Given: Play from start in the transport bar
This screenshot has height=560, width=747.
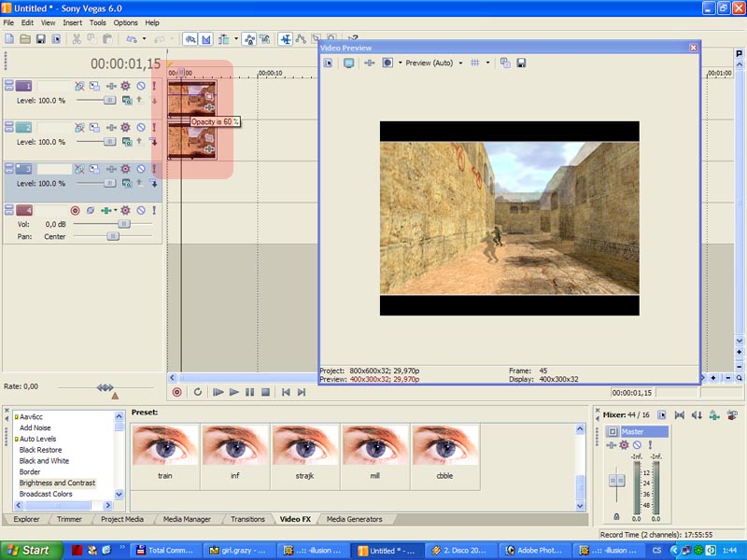Looking at the screenshot, I should [218, 392].
